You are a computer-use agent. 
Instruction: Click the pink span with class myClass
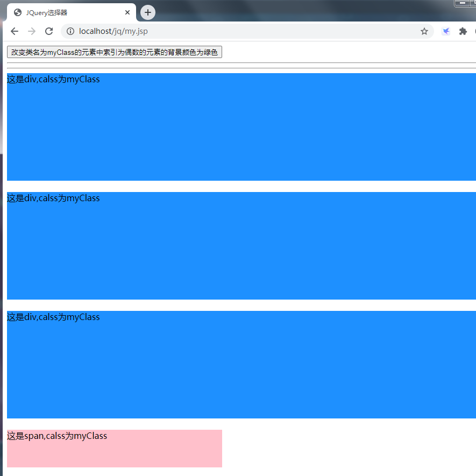[x=115, y=449]
